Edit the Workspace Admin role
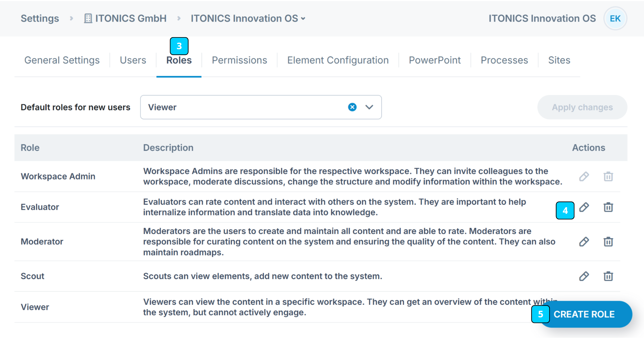 (584, 176)
